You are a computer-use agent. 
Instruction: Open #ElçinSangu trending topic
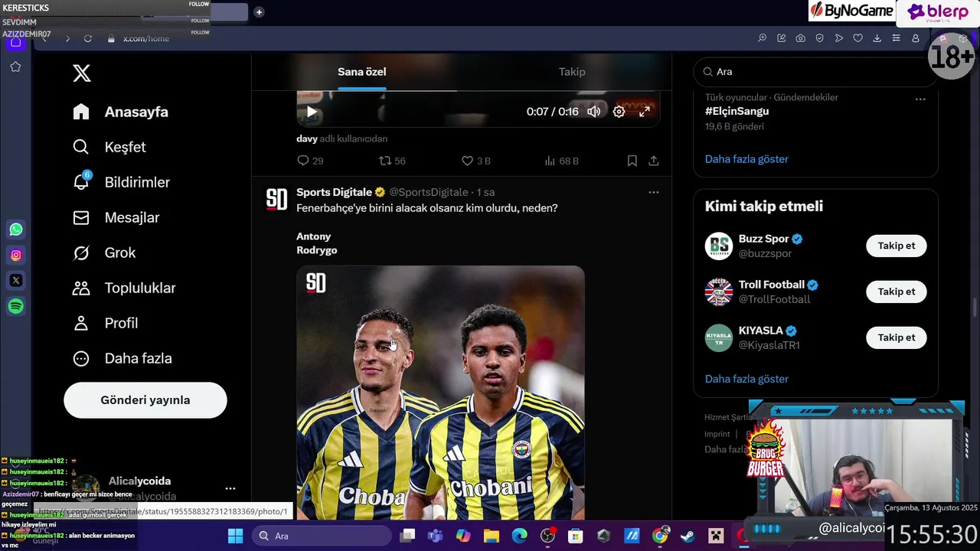click(737, 111)
